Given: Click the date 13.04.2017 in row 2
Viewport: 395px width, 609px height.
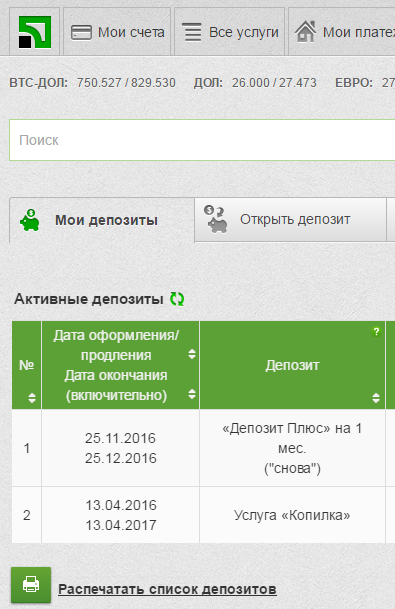Looking at the screenshot, I should [121, 525].
